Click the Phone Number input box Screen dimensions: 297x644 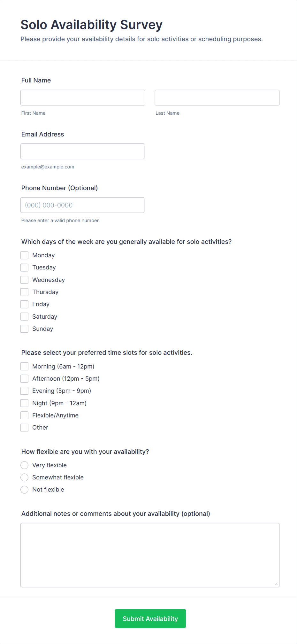82,205
